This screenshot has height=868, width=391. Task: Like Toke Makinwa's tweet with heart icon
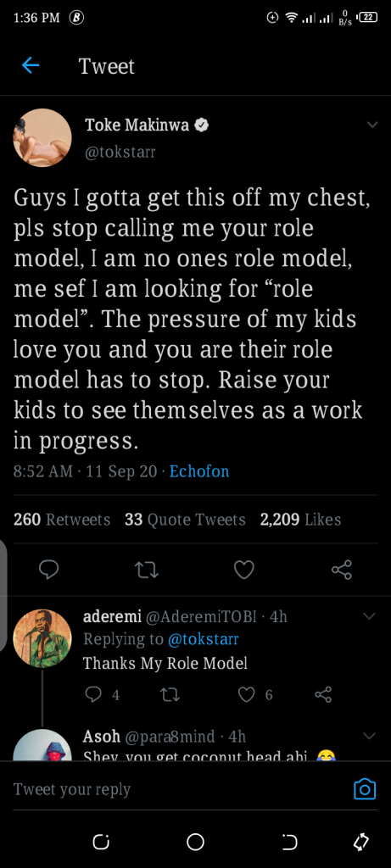pos(244,570)
